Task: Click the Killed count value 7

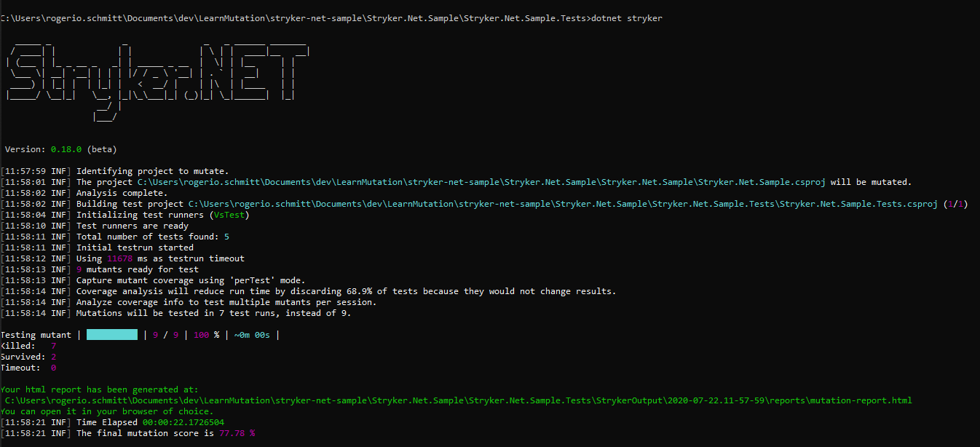Action: coord(53,346)
